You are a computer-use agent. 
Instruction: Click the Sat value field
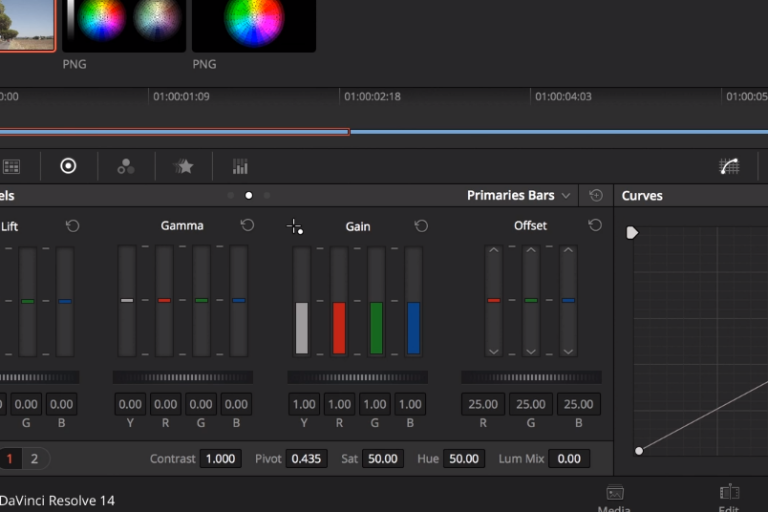383,459
